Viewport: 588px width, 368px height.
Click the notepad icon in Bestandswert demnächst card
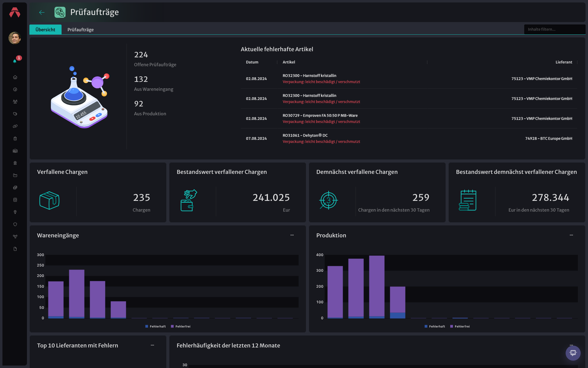pos(468,200)
